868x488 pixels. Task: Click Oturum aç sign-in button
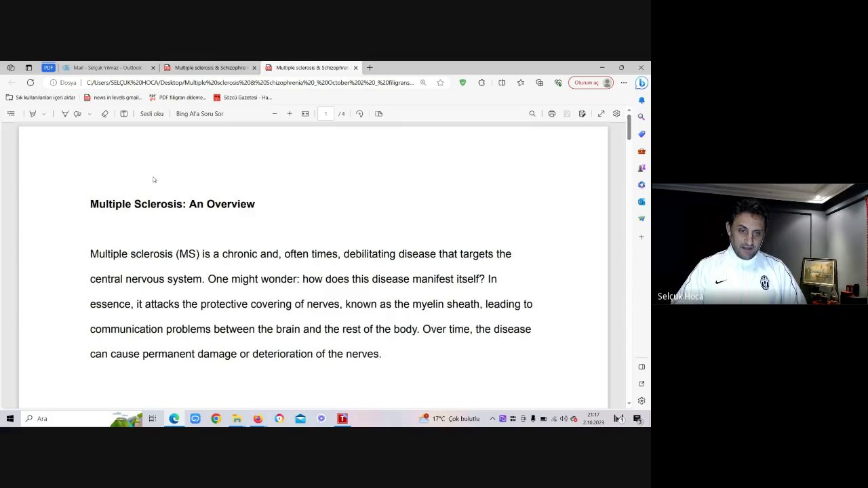[591, 83]
